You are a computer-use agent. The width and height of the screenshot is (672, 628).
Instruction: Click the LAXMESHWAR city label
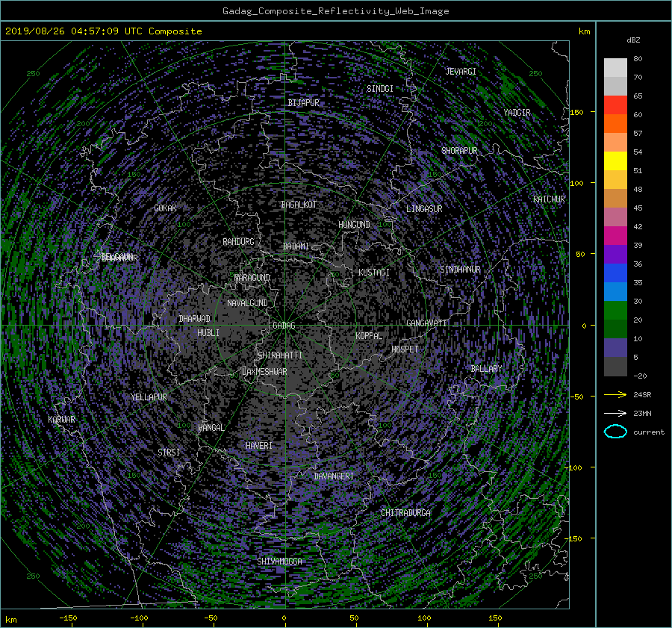coord(264,372)
